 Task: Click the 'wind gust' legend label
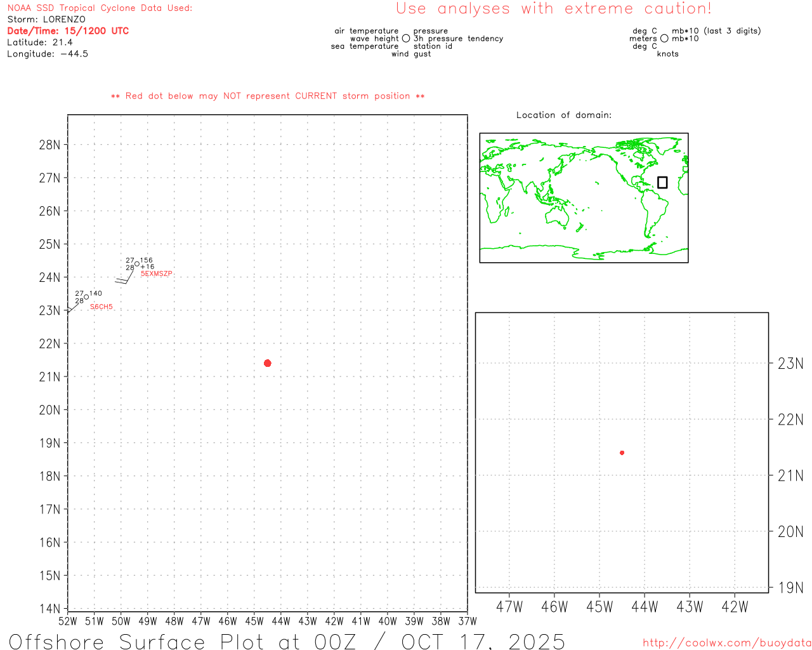[x=411, y=54]
